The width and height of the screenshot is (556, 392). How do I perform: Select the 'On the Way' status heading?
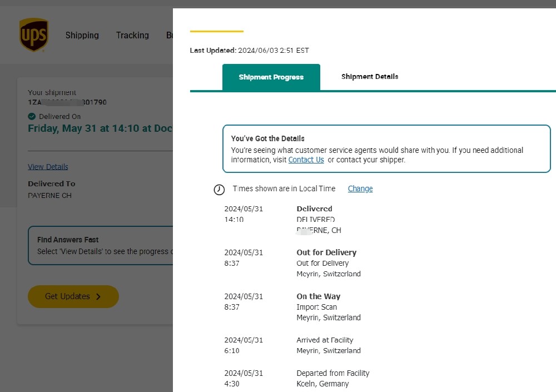318,296
